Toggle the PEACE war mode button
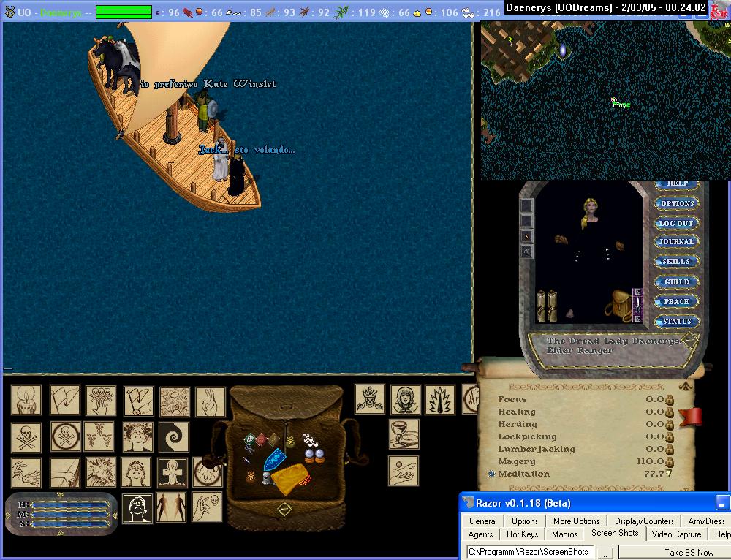 pos(676,302)
